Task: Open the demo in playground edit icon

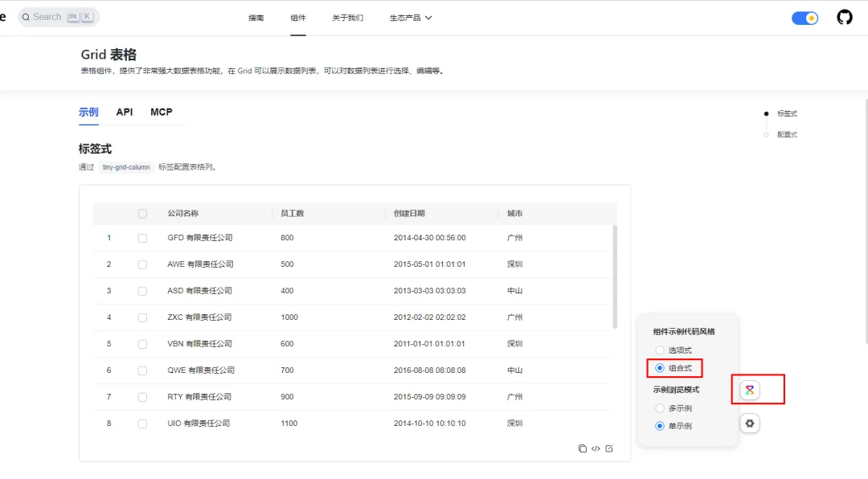Action: pyautogui.click(x=609, y=448)
